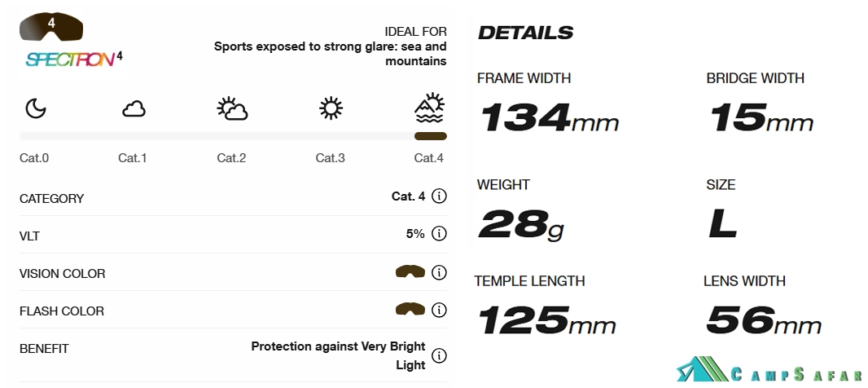Select the full sun Cat.3 icon
The height and width of the screenshot is (388, 868).
331,108
